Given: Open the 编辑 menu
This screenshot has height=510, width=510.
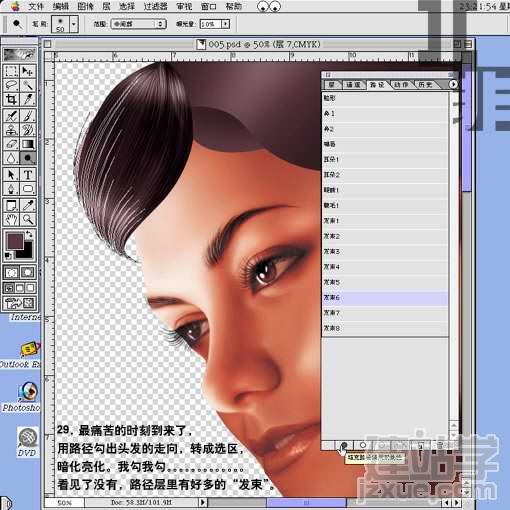Looking at the screenshot, I should (61, 6).
